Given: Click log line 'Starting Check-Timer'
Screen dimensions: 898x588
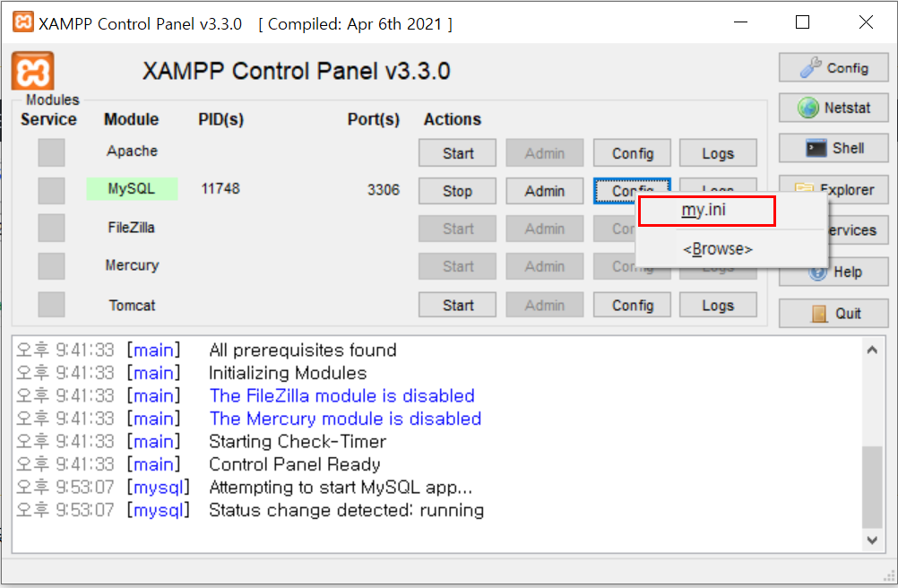Looking at the screenshot, I should coord(298,441).
